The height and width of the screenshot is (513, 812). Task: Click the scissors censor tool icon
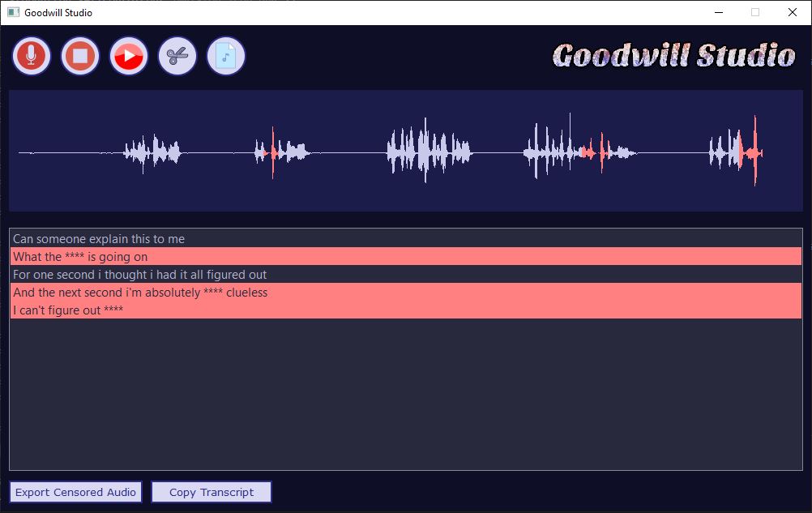177,56
